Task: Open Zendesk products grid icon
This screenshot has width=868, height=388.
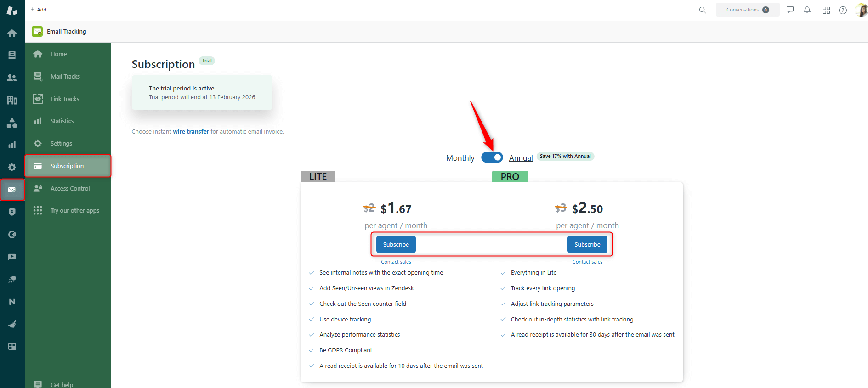Action: [x=826, y=10]
